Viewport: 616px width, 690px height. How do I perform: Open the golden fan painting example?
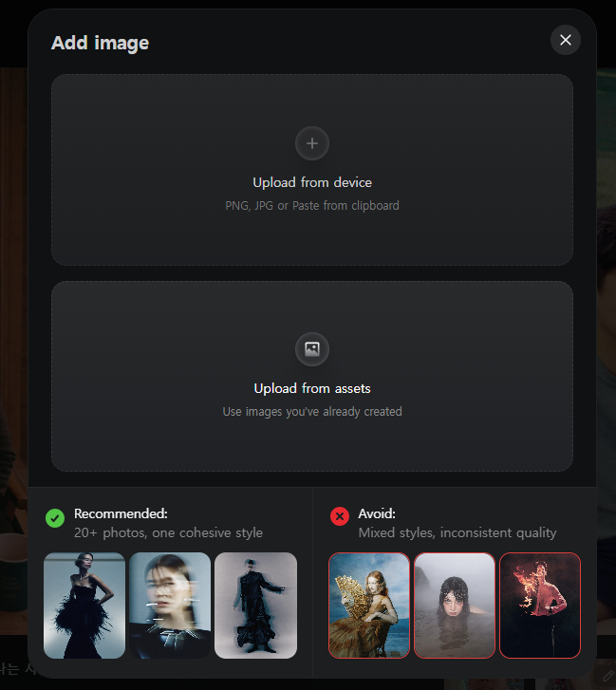[x=369, y=606]
